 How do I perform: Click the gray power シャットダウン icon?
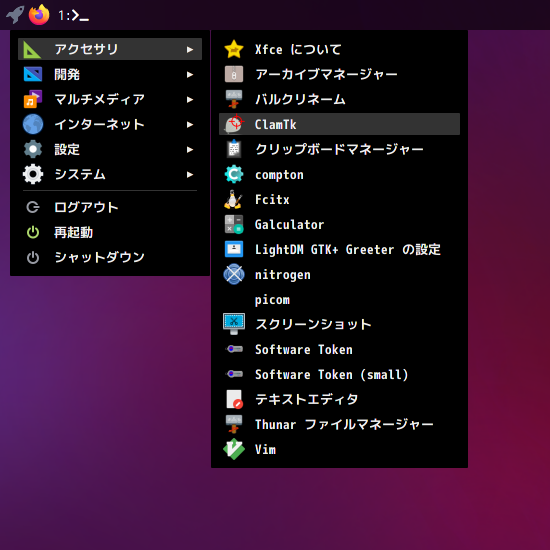33,257
